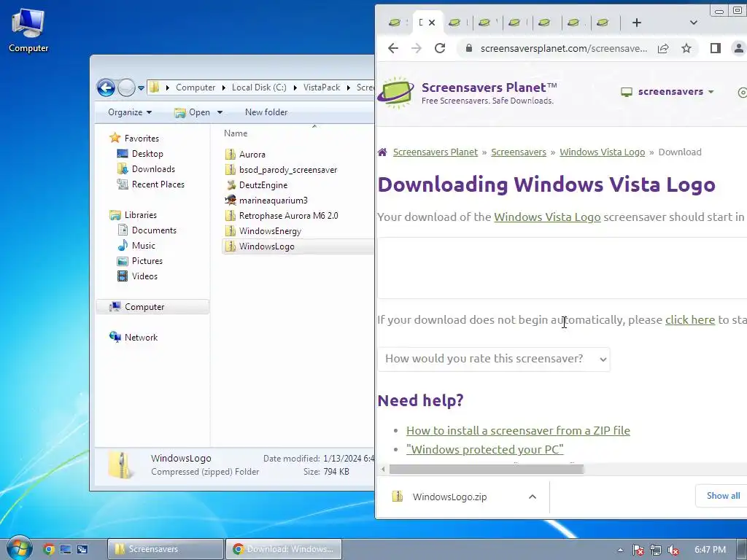This screenshot has width=747, height=560.
Task: Reload the Chrome page
Action: pyautogui.click(x=440, y=48)
